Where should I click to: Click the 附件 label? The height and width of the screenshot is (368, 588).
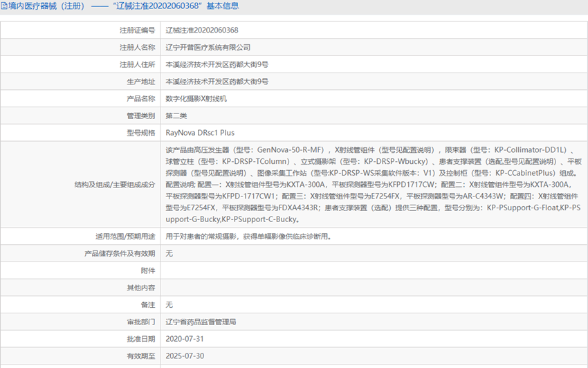point(148,270)
